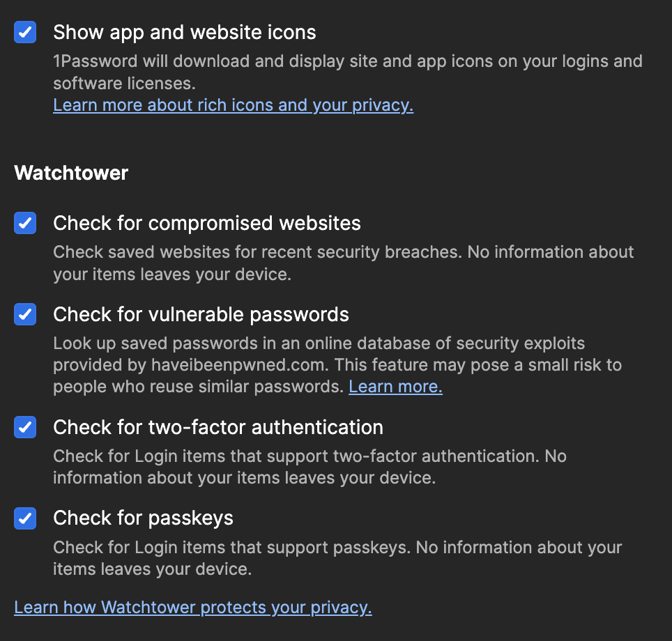This screenshot has width=672, height=641.
Task: Click the "Show app and website icons" label text
Action: coord(185,32)
